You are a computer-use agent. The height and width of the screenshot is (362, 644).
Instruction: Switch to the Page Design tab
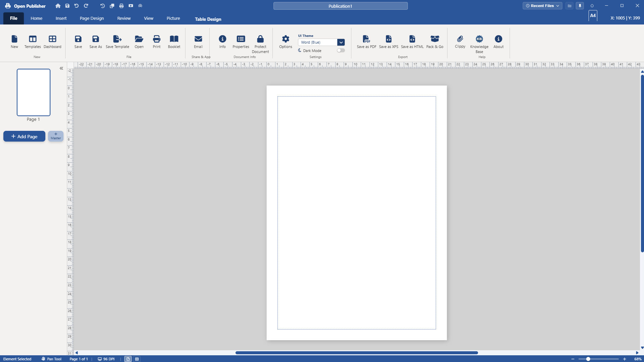92,18
